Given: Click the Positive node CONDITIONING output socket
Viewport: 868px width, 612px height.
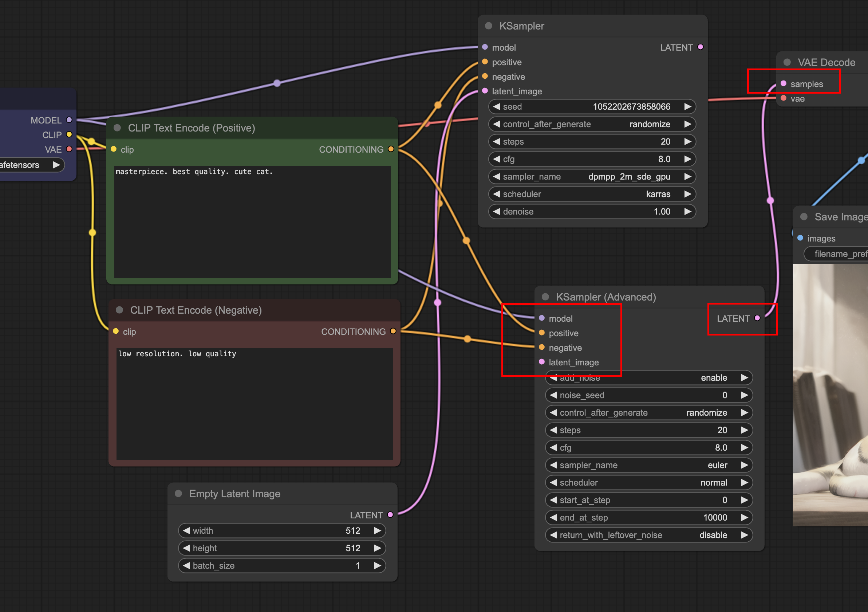Looking at the screenshot, I should pos(391,149).
